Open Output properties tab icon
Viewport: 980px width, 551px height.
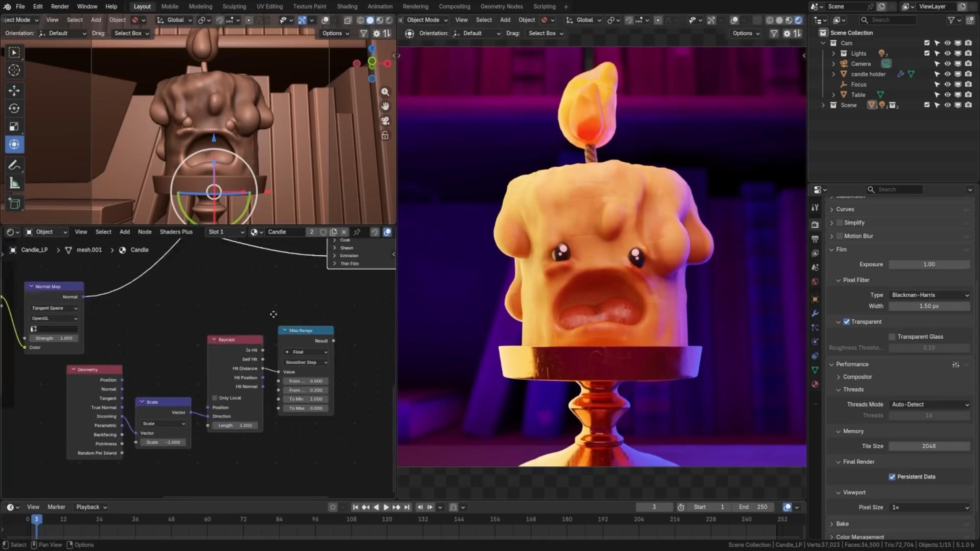[x=815, y=239]
